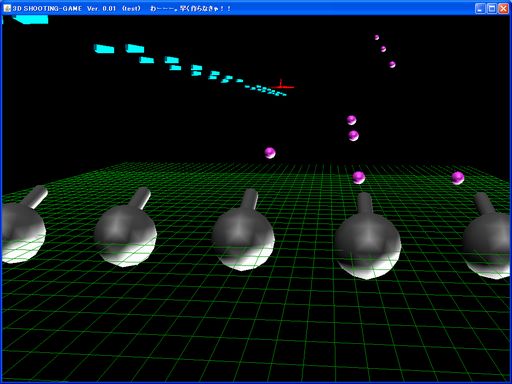
Task: Target the topmost small magenta sphere
Action: [x=377, y=37]
